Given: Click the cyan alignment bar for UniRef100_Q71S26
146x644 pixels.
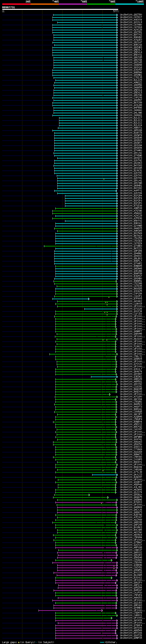Looking at the screenshot, I should [x=101, y=309].
